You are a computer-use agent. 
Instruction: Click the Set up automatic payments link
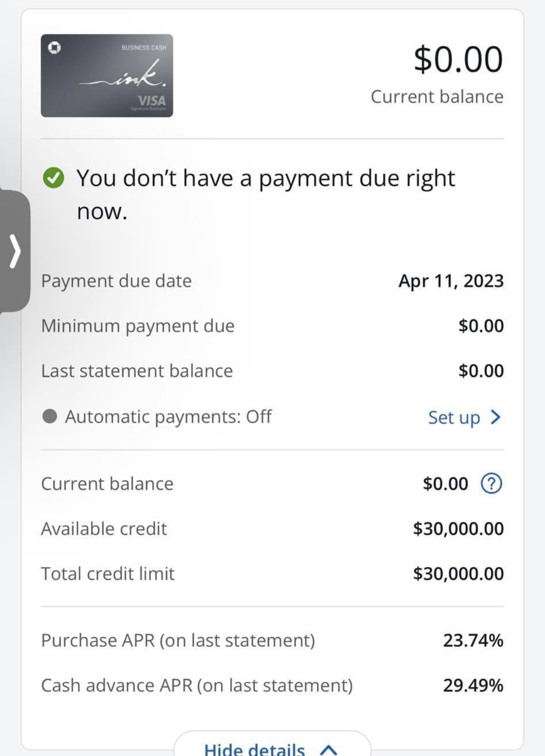pos(454,417)
